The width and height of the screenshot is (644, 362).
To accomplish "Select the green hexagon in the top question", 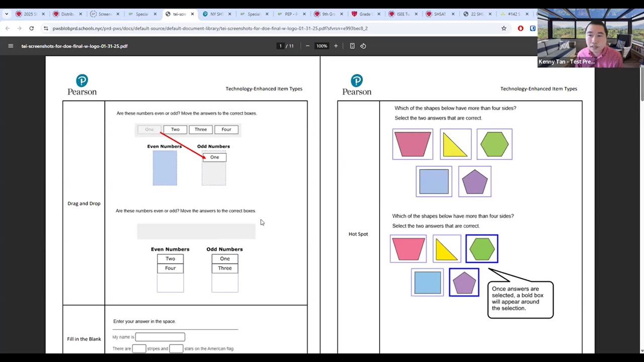I will coord(495,144).
